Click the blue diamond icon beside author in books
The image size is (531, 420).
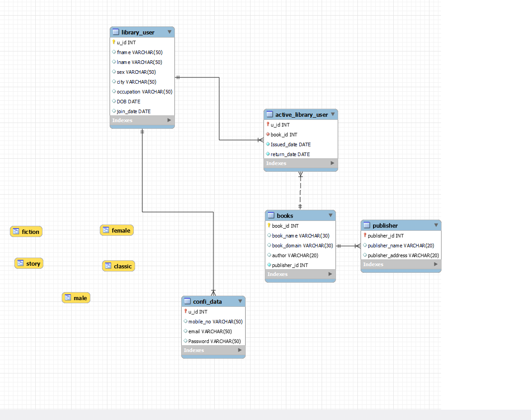(x=269, y=255)
